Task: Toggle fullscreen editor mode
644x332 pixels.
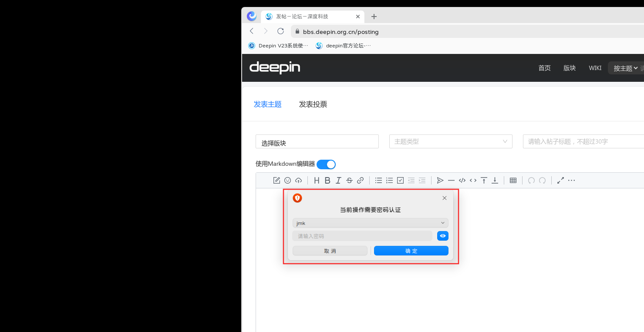Action: pyautogui.click(x=560, y=180)
